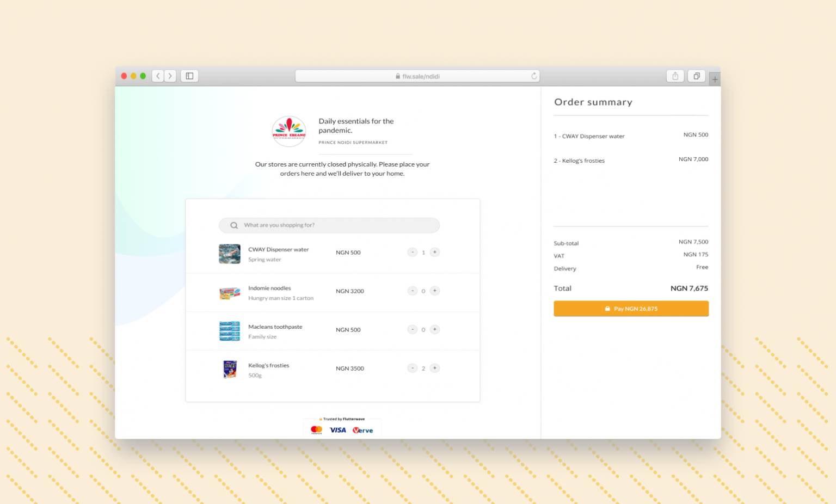
Task: Click the Mastercard payment icon
Action: point(316,430)
